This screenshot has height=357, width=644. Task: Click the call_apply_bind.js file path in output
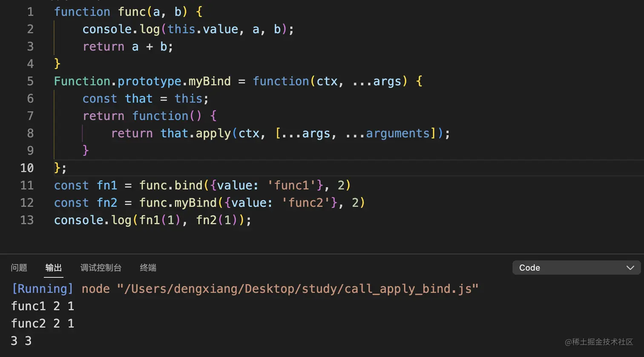[x=298, y=289]
